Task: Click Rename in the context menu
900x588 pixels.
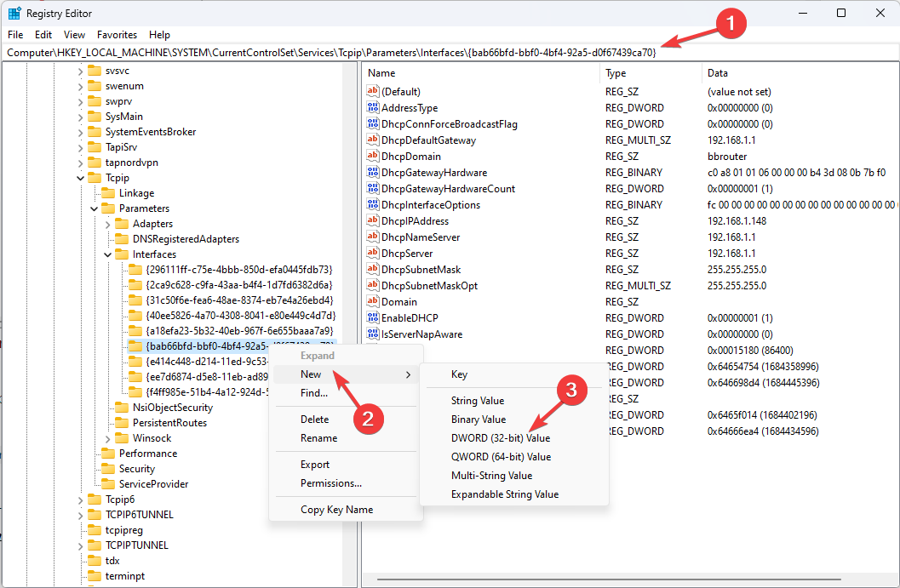Action: (346, 437)
